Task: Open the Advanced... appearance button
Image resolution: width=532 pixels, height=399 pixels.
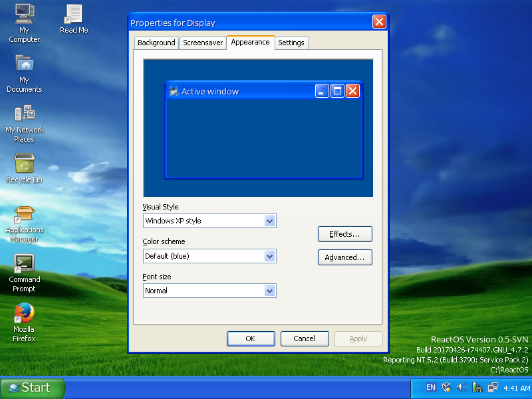Action: point(344,257)
